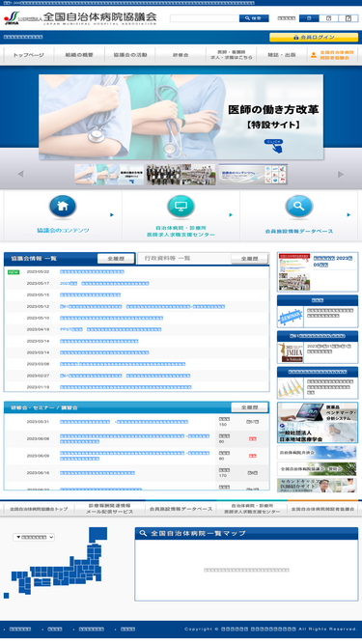Image resolution: width=362 pixels, height=644 pixels.
Task: Click next arrow on the carousel
Action: 341,174
